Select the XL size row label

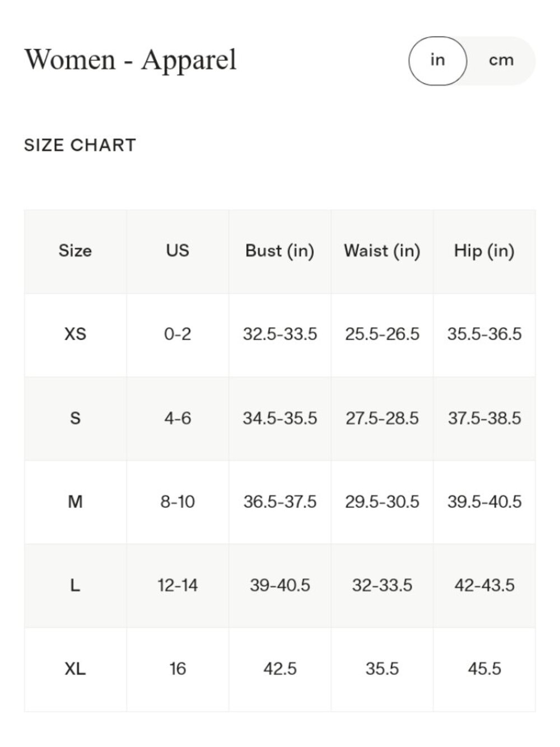tap(75, 669)
